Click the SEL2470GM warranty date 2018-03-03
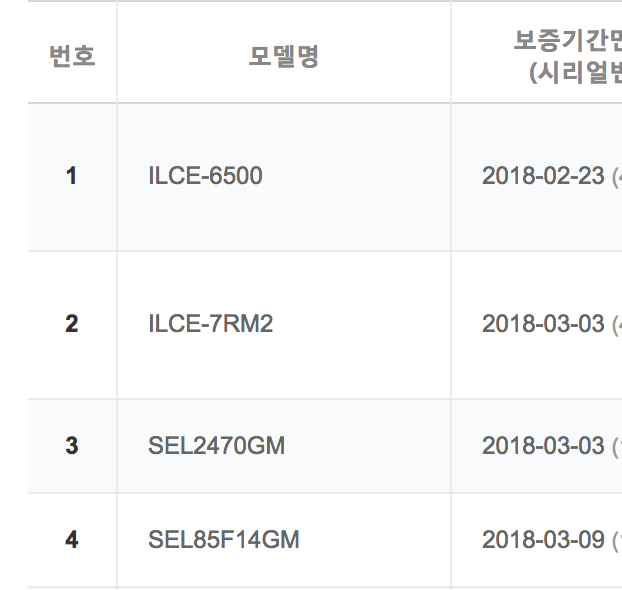The width and height of the screenshot is (622, 590). click(x=543, y=446)
